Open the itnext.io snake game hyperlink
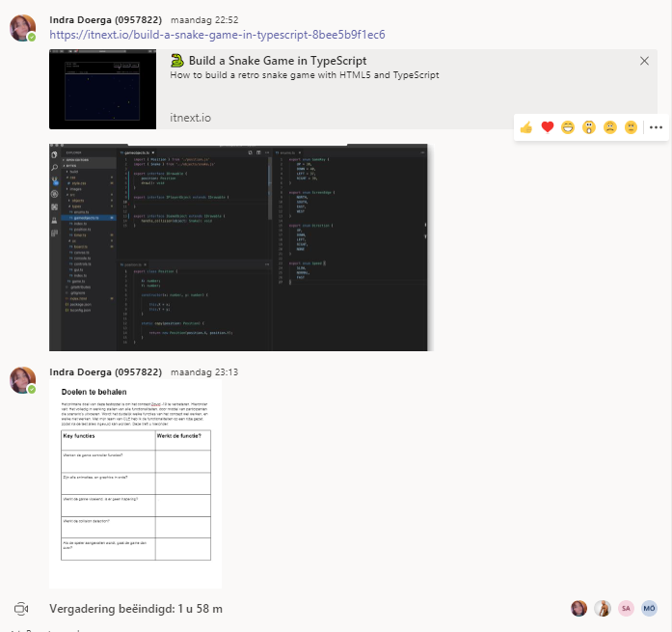This screenshot has width=672, height=632. [x=217, y=35]
